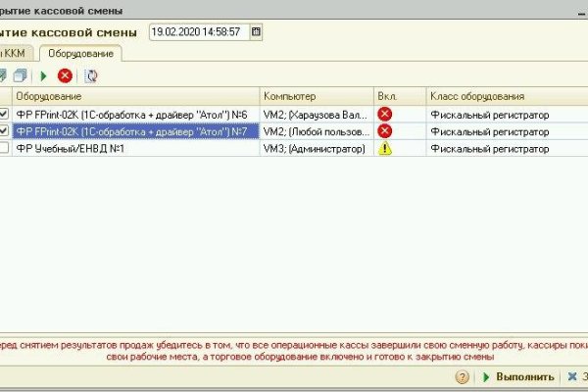Enable the ФР Учебный/ЕНВД №1 checkbox
The image size is (588, 392).
[x=6, y=149]
